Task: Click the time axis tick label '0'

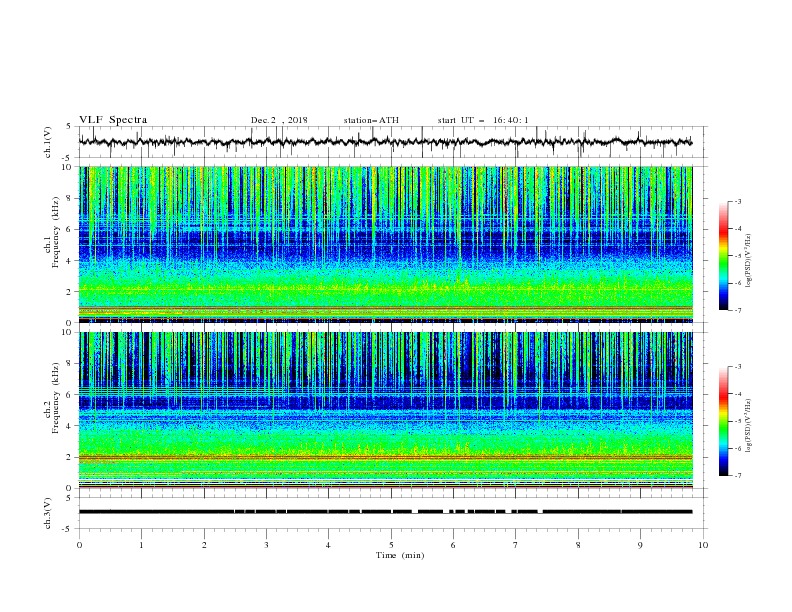Action: click(x=79, y=545)
